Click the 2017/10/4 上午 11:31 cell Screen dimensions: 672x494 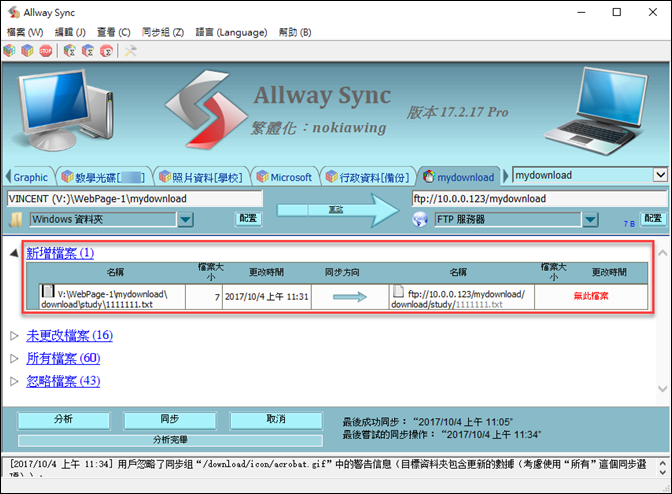pos(267,296)
